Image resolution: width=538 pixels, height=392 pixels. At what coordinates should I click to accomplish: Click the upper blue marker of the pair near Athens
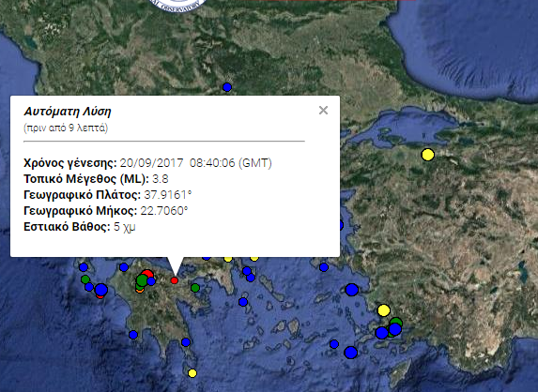point(247,271)
